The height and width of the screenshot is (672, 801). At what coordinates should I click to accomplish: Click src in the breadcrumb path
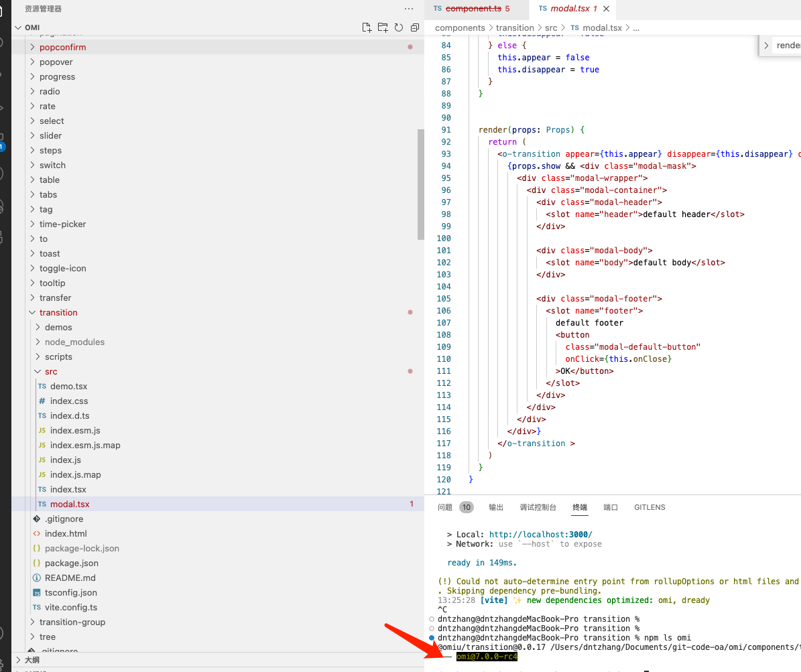click(551, 28)
